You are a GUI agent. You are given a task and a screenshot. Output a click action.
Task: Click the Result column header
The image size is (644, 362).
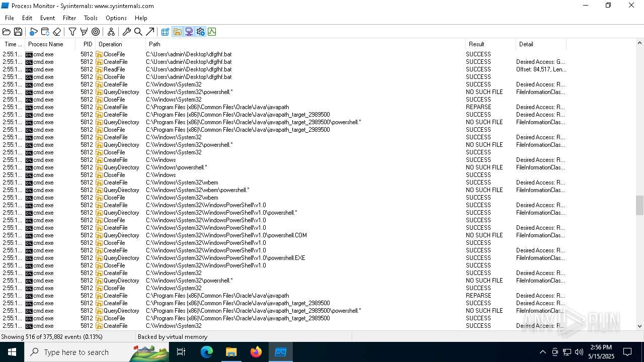[x=491, y=44]
